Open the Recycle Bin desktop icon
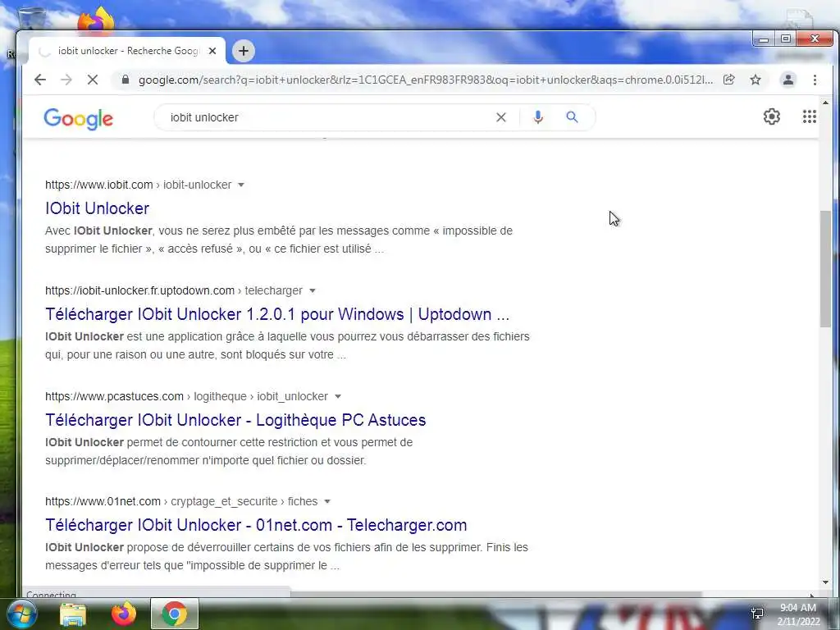Image resolution: width=840 pixels, height=630 pixels. [x=31, y=19]
